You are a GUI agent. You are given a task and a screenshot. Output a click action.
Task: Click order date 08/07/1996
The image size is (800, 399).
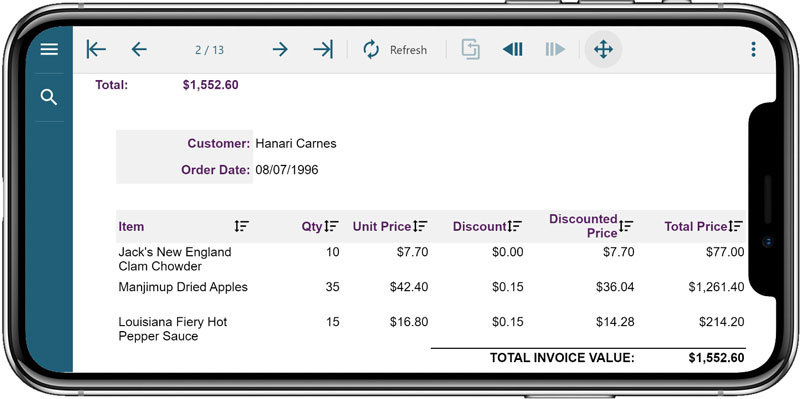tap(287, 170)
